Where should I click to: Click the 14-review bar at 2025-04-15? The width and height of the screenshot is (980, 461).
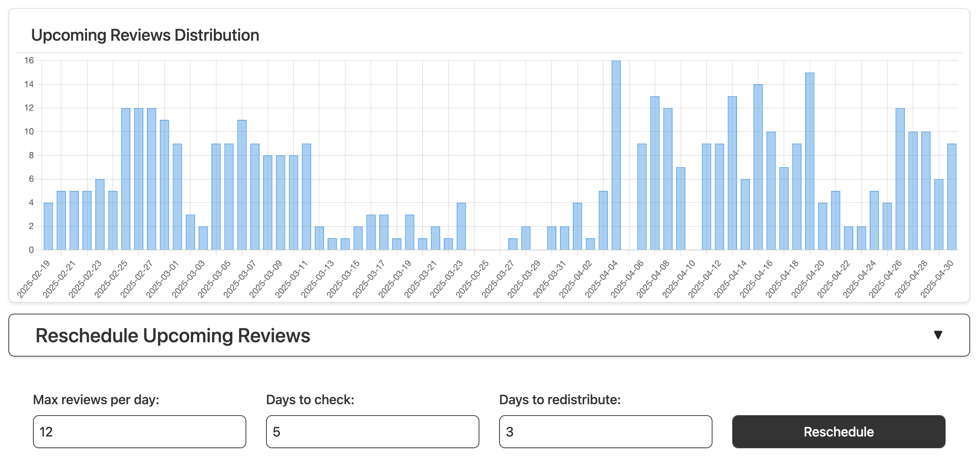758,167
